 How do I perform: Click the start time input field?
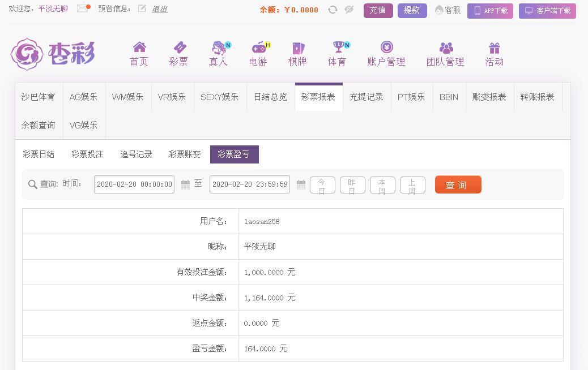point(134,184)
